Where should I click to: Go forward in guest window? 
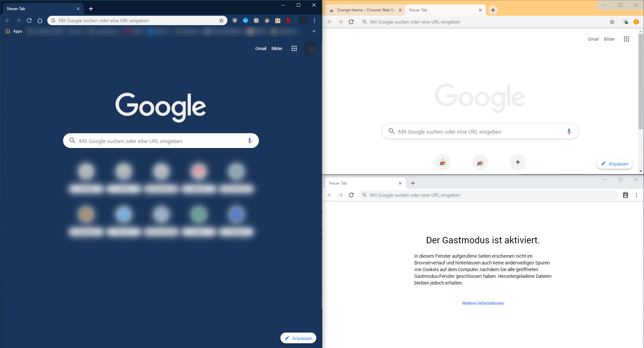click(x=340, y=195)
